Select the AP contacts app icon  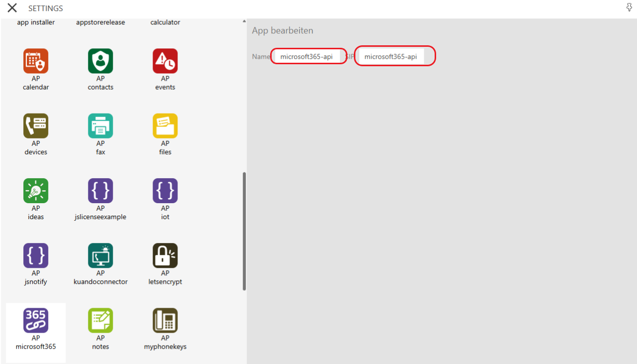click(101, 61)
